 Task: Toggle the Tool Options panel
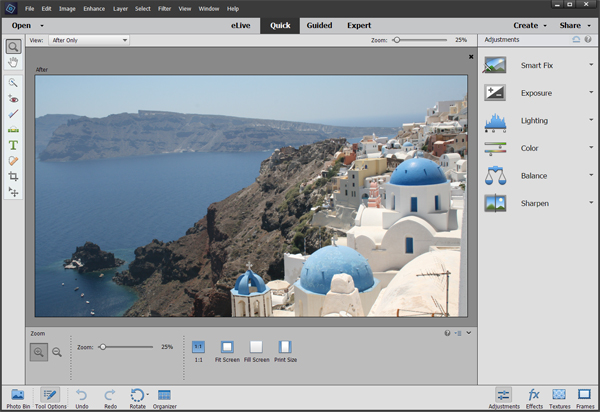(x=51, y=398)
